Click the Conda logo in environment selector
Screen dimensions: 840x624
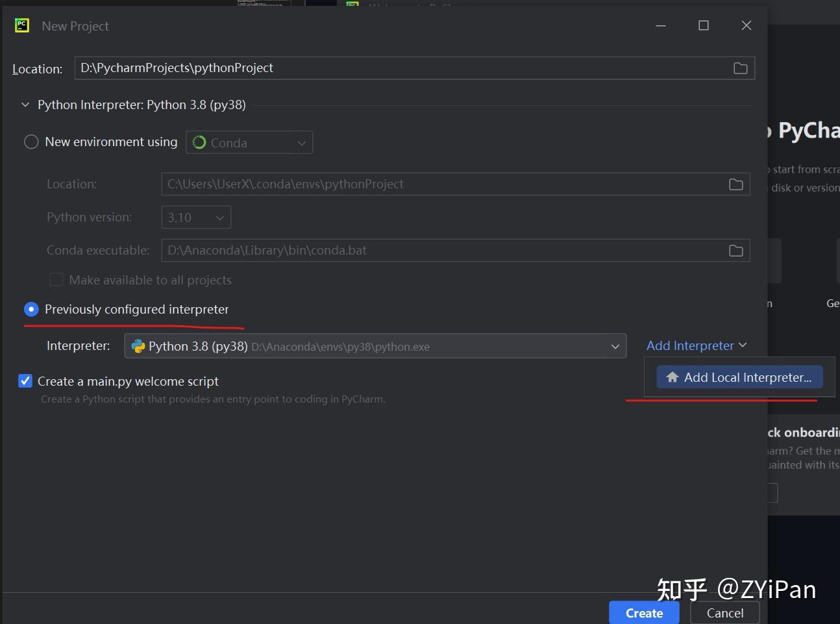198,142
